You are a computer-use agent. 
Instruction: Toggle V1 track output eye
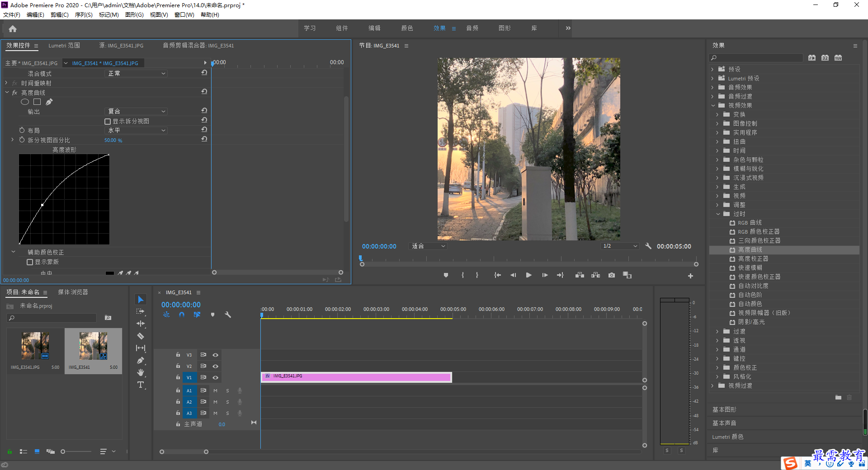216,377
